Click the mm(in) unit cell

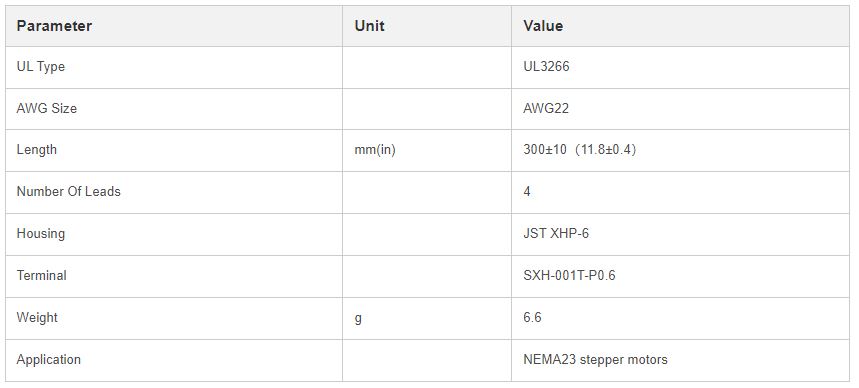point(375,150)
